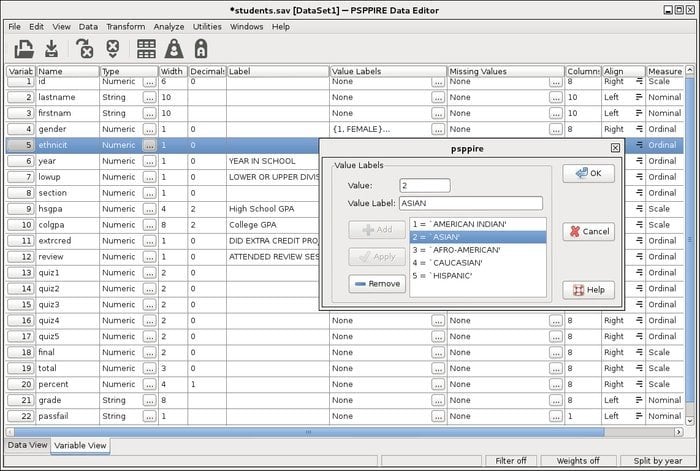This screenshot has width=700, height=471.
Task: Open the value labels ellipsis for grade
Action: 438,400
